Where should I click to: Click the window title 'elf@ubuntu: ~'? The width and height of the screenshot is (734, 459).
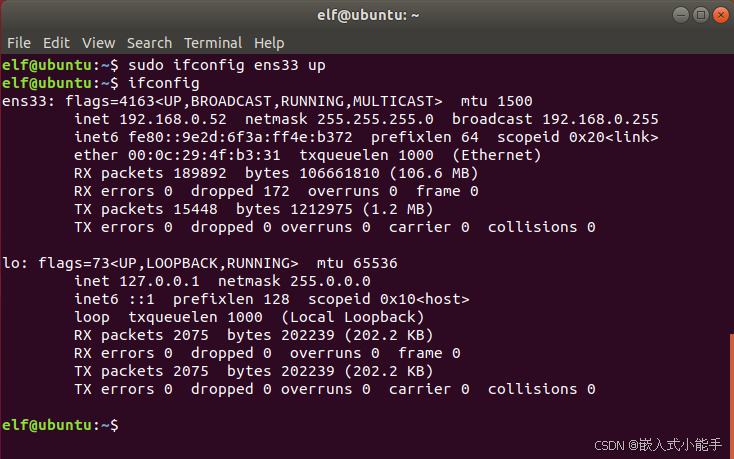pos(368,15)
